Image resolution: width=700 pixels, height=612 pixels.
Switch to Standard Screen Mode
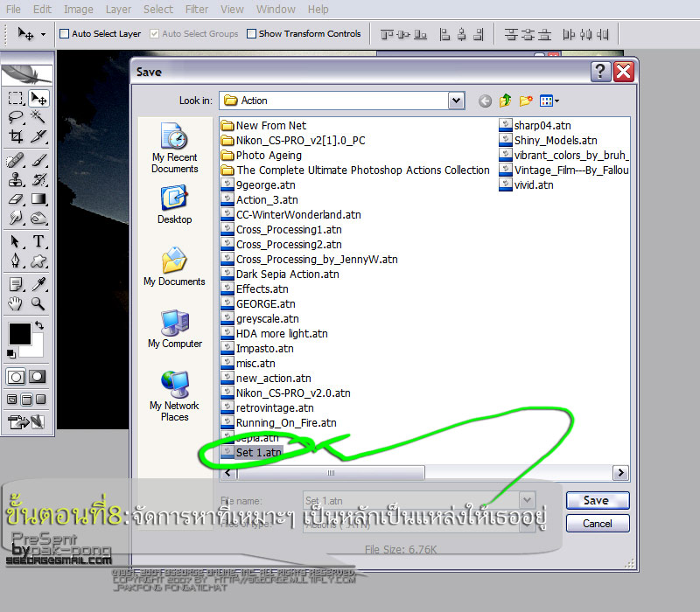pos(12,400)
